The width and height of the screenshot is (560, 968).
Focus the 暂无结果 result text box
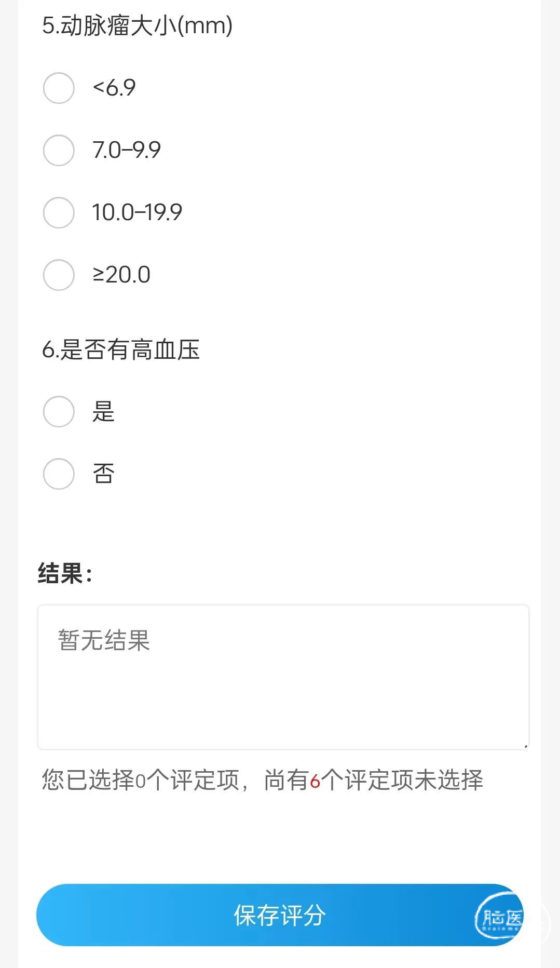pos(283,677)
